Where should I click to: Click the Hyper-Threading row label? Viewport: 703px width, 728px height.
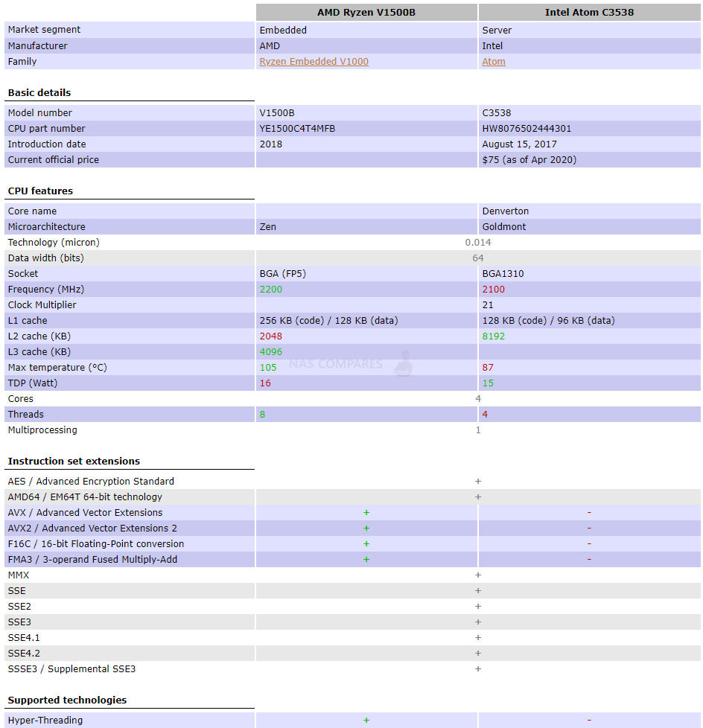[x=45, y=720]
